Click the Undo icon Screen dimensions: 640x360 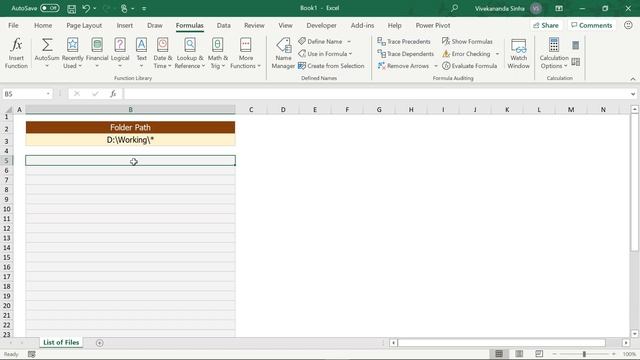coord(86,8)
